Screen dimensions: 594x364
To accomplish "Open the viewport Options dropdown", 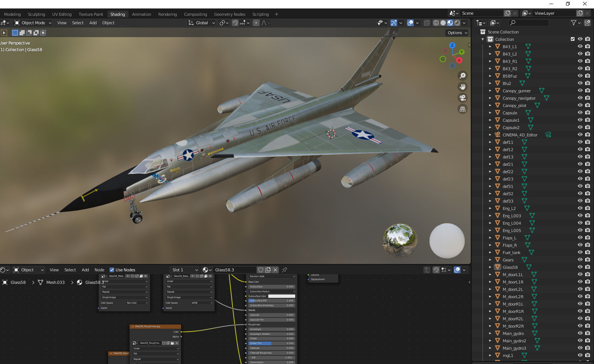I will pos(457,33).
